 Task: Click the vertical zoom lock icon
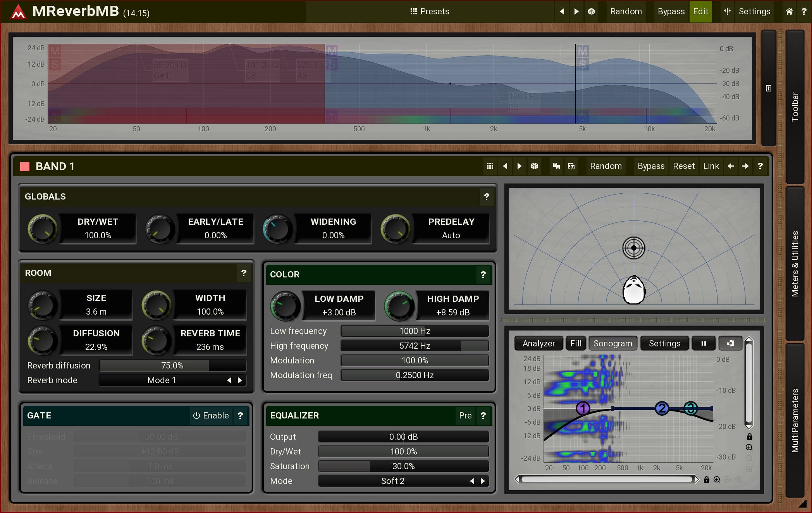[749, 437]
